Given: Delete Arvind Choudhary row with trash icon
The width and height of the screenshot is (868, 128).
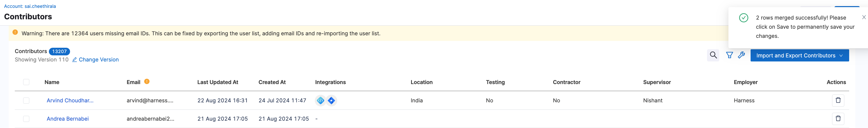Looking at the screenshot, I should click(838, 100).
